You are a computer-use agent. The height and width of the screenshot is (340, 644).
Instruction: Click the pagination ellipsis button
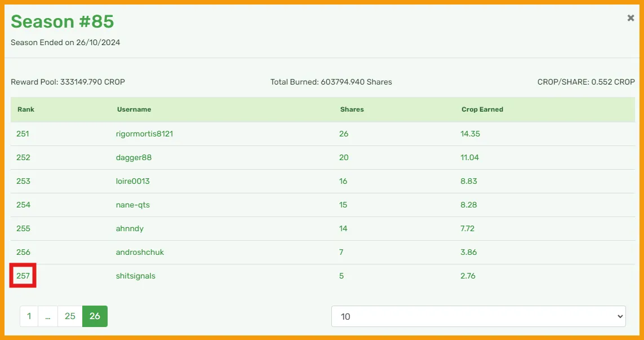coord(48,316)
